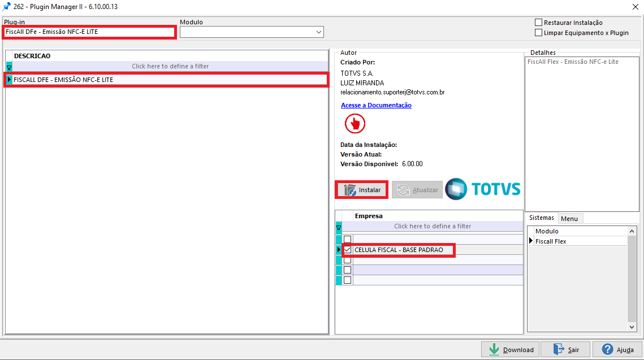Click down arrow of Sistemas list scrollbar
Image resolution: width=644 pixels, height=360 pixels.
tap(632, 327)
